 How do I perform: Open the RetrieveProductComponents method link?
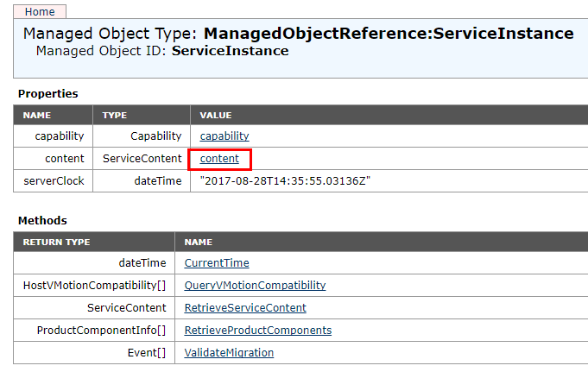[x=257, y=330]
